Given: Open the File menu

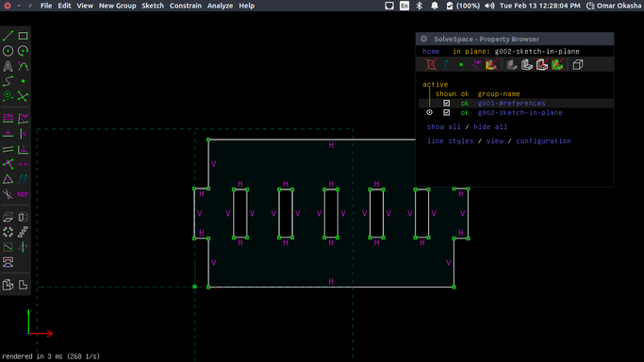Looking at the screenshot, I should tap(46, 6).
